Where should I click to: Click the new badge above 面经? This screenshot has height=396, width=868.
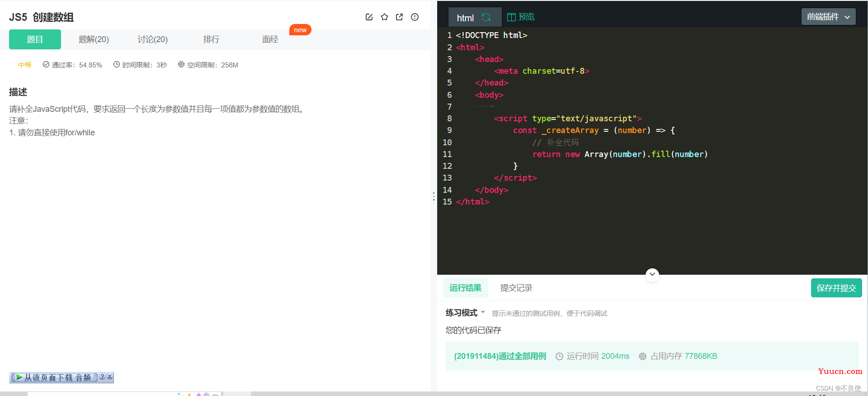tap(300, 30)
